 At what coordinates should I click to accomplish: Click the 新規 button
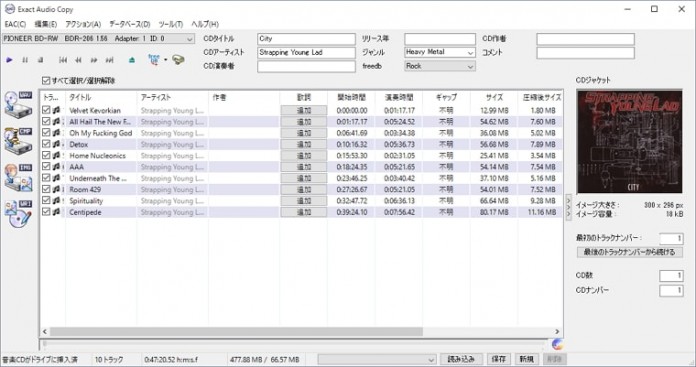click(x=527, y=359)
